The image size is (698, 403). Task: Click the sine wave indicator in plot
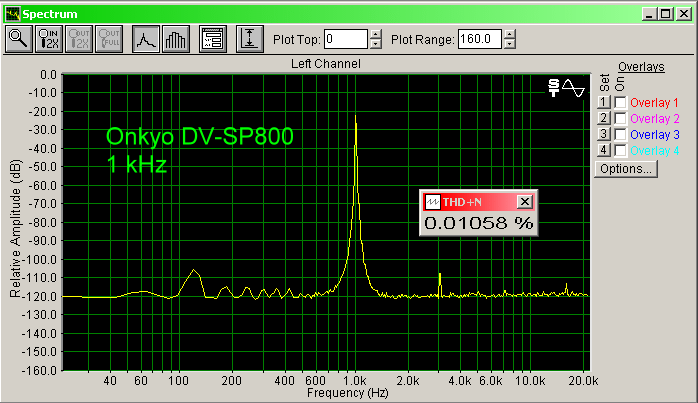point(573,88)
